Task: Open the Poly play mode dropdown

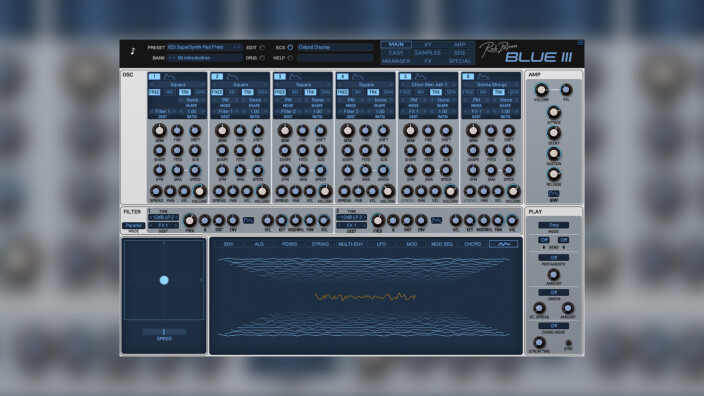Action: click(x=554, y=225)
